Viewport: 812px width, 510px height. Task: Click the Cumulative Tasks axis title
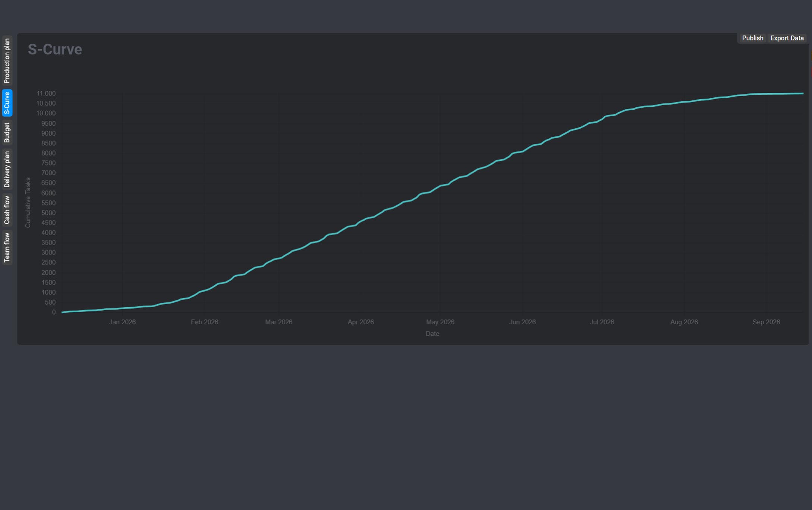point(28,202)
